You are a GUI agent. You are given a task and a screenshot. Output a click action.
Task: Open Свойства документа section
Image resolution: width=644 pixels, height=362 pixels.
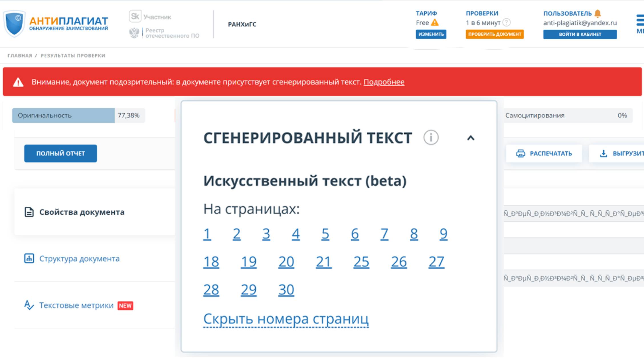82,212
